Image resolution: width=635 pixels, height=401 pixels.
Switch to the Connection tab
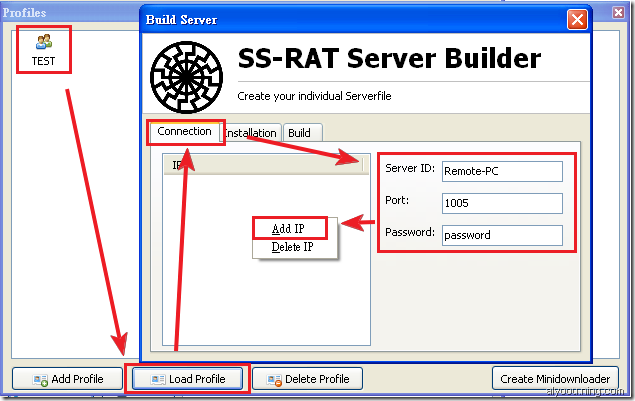point(184,132)
